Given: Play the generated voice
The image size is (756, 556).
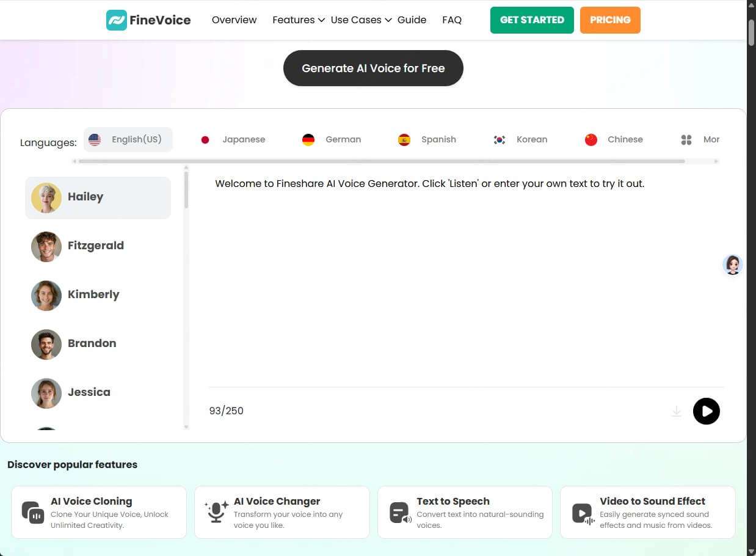Looking at the screenshot, I should coord(707,411).
